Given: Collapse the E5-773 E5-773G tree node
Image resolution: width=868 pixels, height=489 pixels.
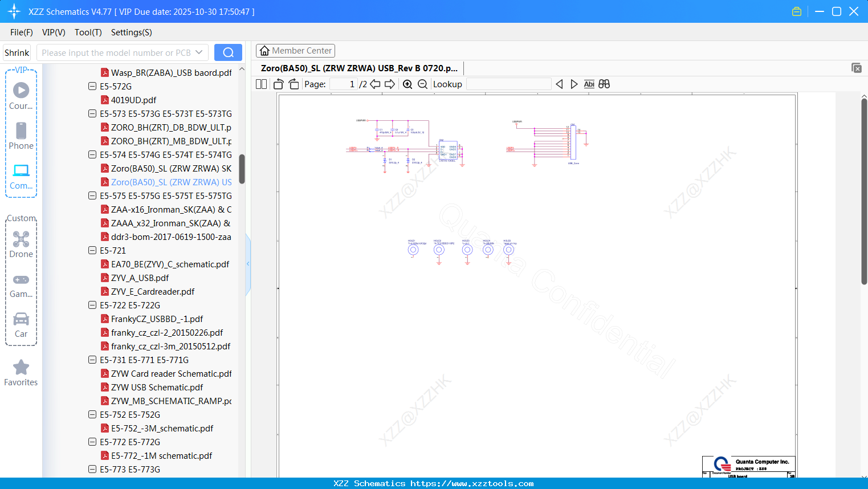Looking at the screenshot, I should (x=92, y=469).
